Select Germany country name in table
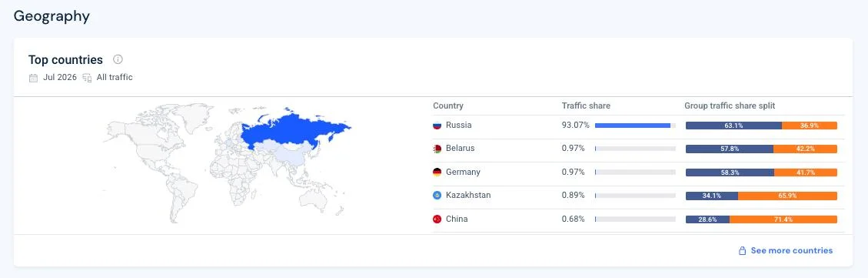Screen dimensions: 868x278 click(x=463, y=172)
